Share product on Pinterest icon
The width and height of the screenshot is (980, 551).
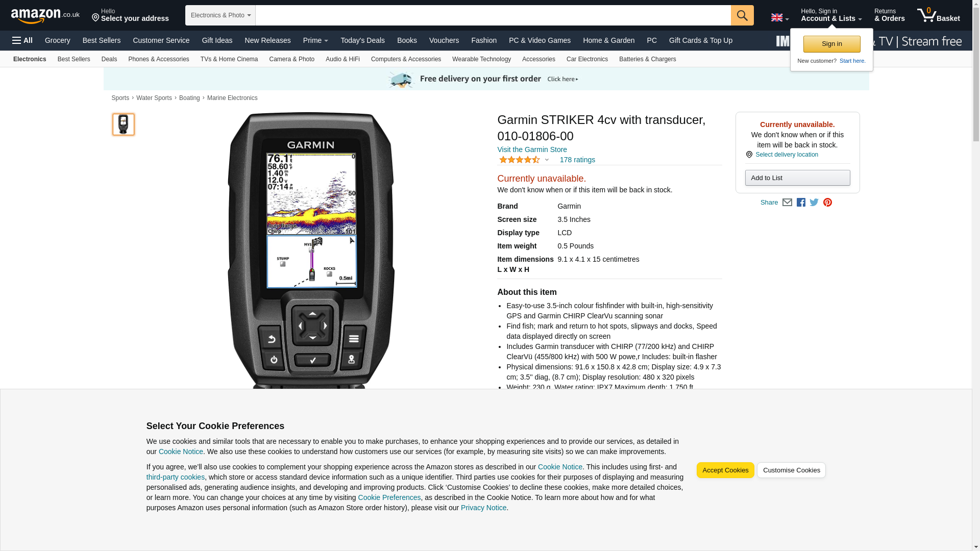click(827, 203)
